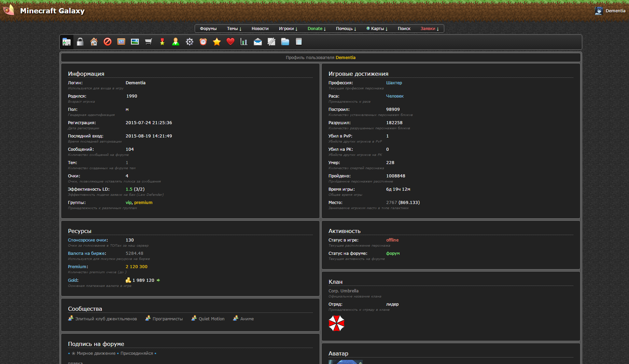629x364 pixels.
Task: Open the Поиск menu item
Action: (404, 29)
